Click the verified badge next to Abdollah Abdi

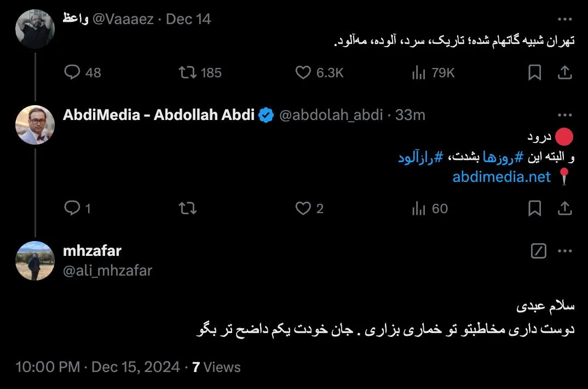266,115
